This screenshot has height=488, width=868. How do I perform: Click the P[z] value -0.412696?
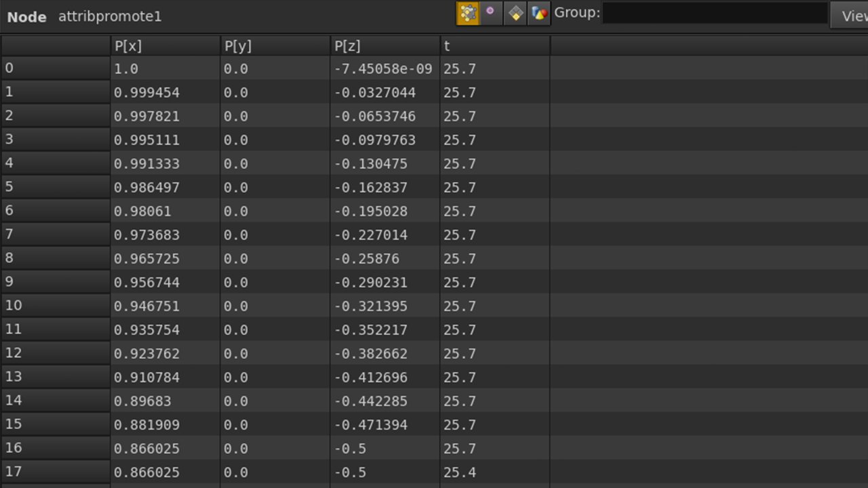pos(371,378)
